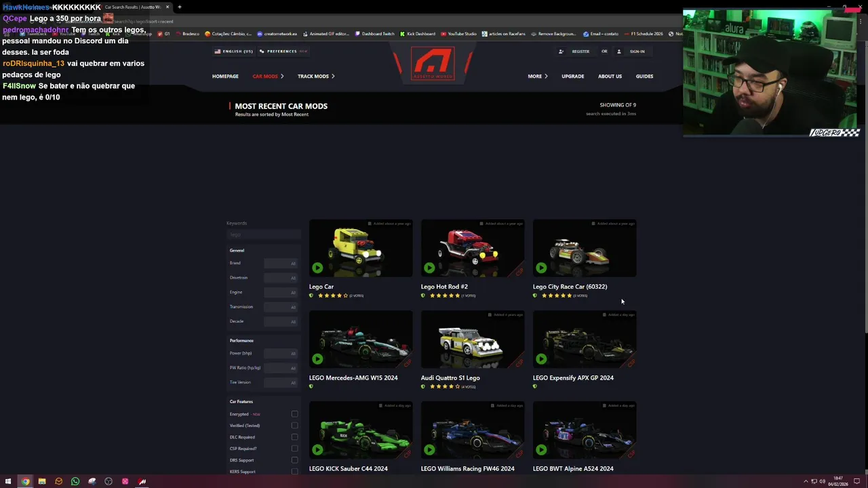
Task: Open the Kick Dashboard bookmark
Action: click(x=418, y=34)
